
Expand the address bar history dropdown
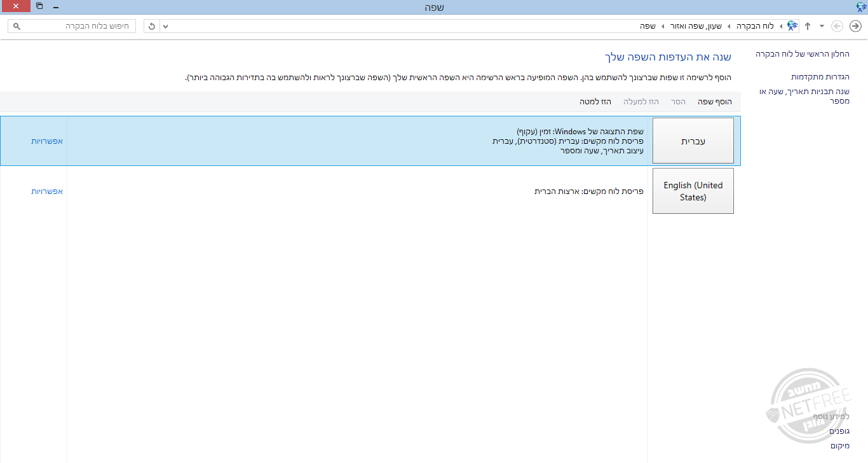166,26
